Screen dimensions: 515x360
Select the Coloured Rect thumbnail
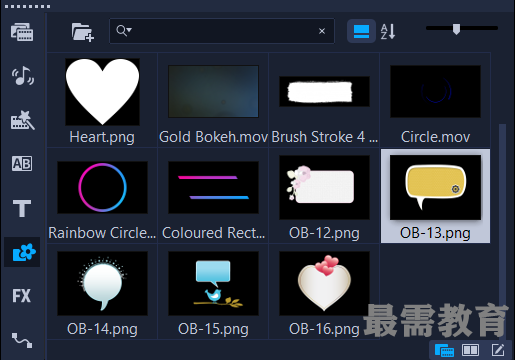point(213,187)
